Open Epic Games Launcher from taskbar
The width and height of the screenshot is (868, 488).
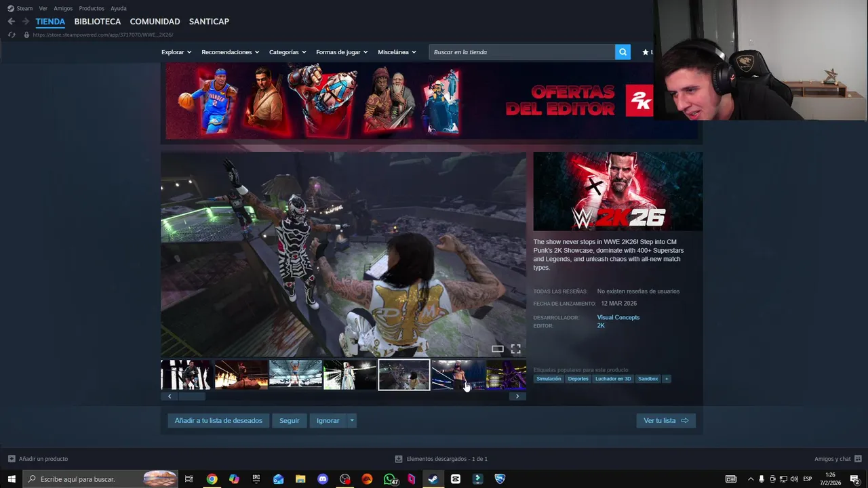pos(256,479)
